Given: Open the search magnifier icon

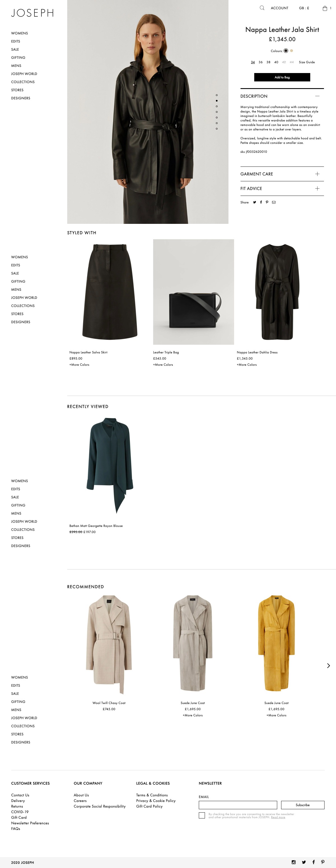Looking at the screenshot, I should (x=262, y=8).
